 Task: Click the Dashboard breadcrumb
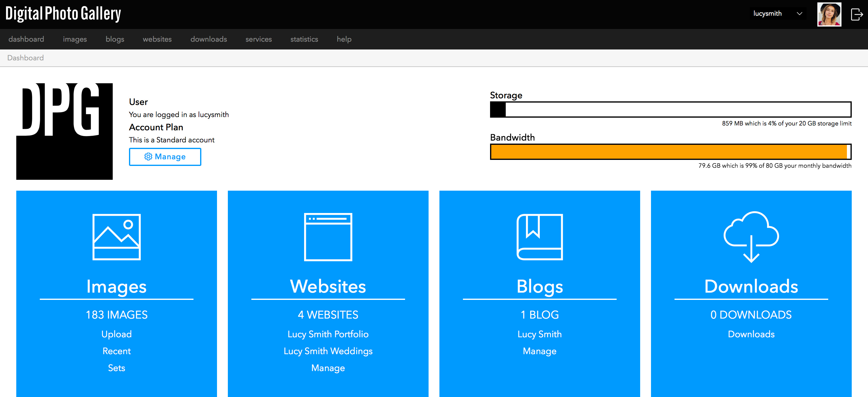coord(26,58)
